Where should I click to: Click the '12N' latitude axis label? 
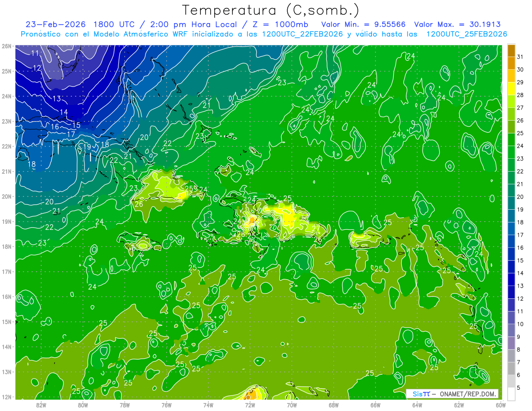tap(6, 397)
